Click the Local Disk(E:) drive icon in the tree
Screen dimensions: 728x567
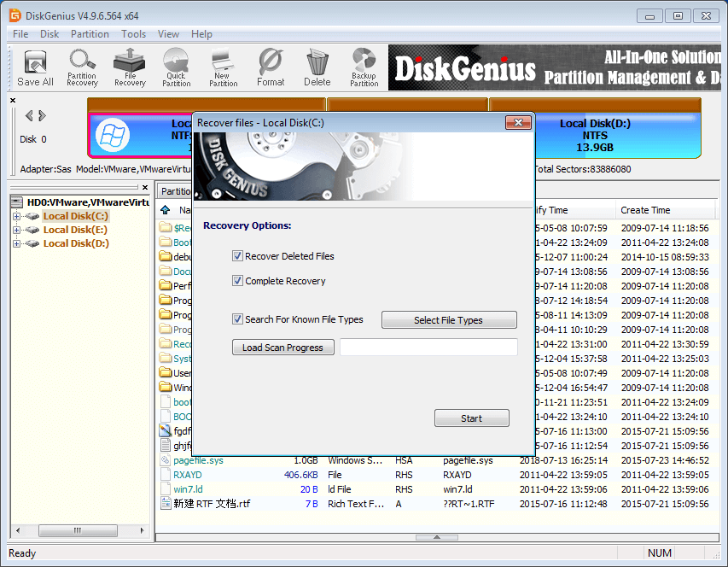tap(32, 230)
